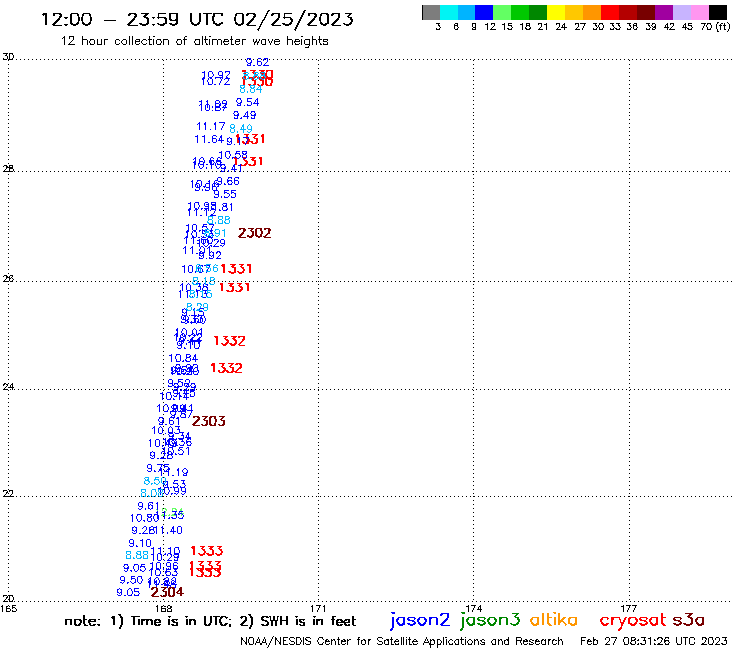This screenshot has width=740, height=650.
Task: Click the '70 (ft)' legend label
Action: pos(715,26)
